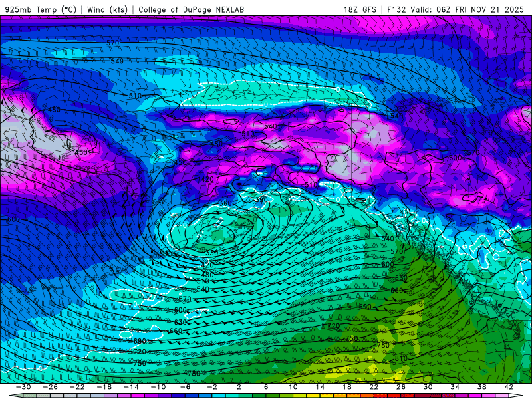This screenshot has width=532, height=399.
Task: Select the 30 colorbar tick label
Action: (428, 387)
